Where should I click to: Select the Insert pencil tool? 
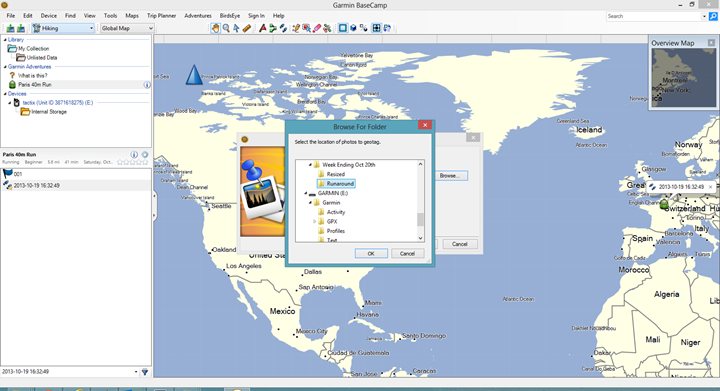pyautogui.click(x=296, y=28)
